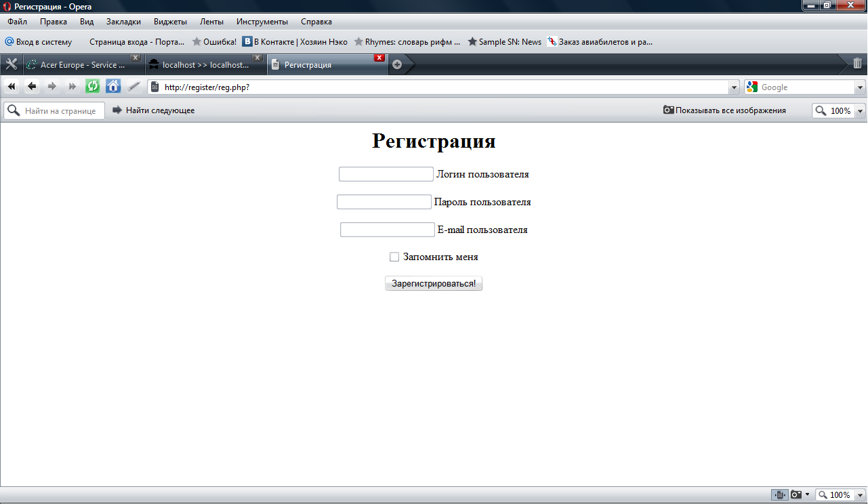Close the Acer Europe tab
The image size is (868, 504).
click(136, 58)
